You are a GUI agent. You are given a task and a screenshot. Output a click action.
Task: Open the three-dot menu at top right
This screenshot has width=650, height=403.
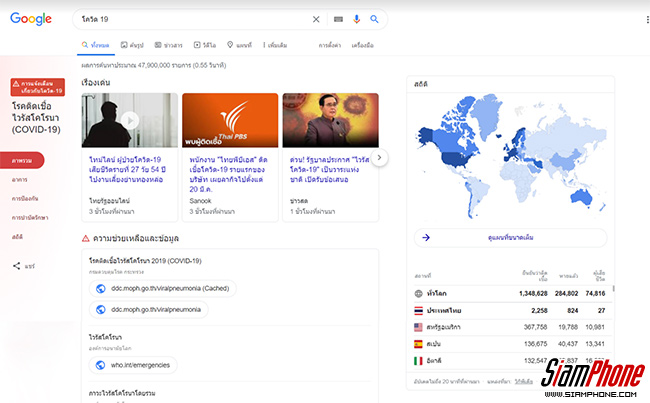coord(647,19)
